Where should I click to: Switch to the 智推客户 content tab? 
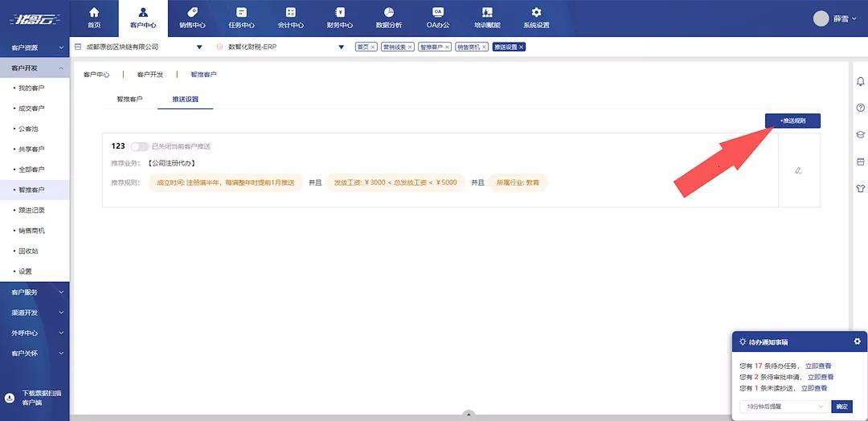[129, 99]
